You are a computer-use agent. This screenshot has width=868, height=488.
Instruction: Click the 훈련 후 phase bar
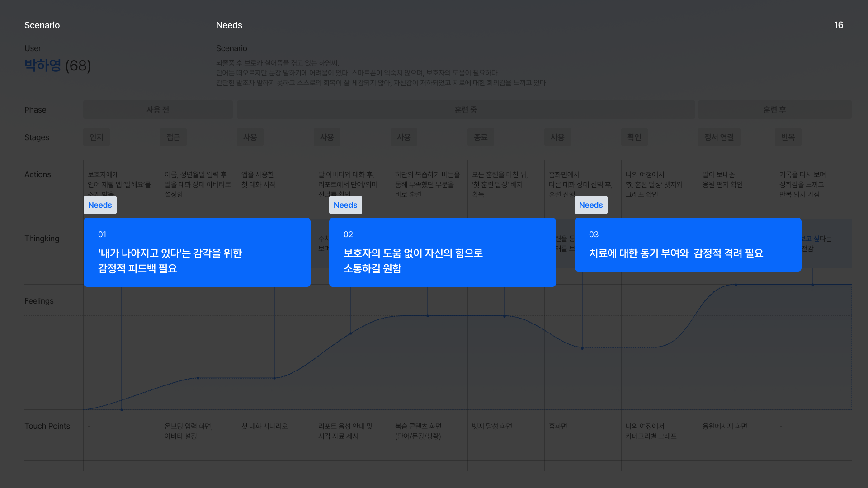(774, 110)
